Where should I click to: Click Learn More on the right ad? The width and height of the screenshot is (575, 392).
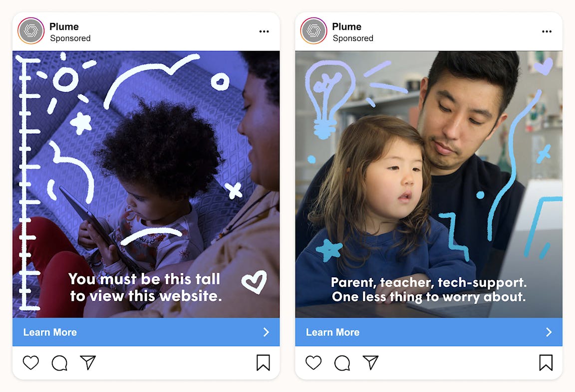click(x=332, y=332)
